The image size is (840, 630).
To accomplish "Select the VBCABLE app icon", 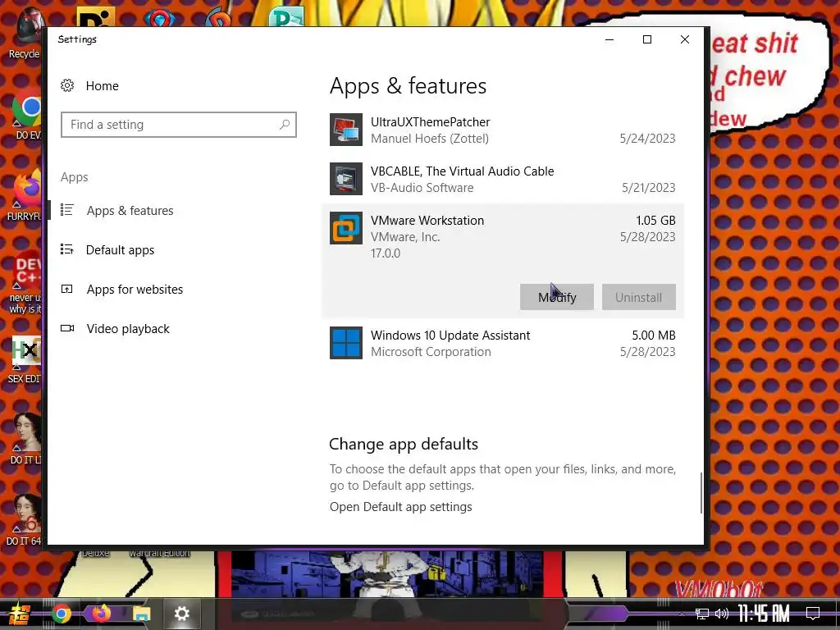I will point(346,179).
